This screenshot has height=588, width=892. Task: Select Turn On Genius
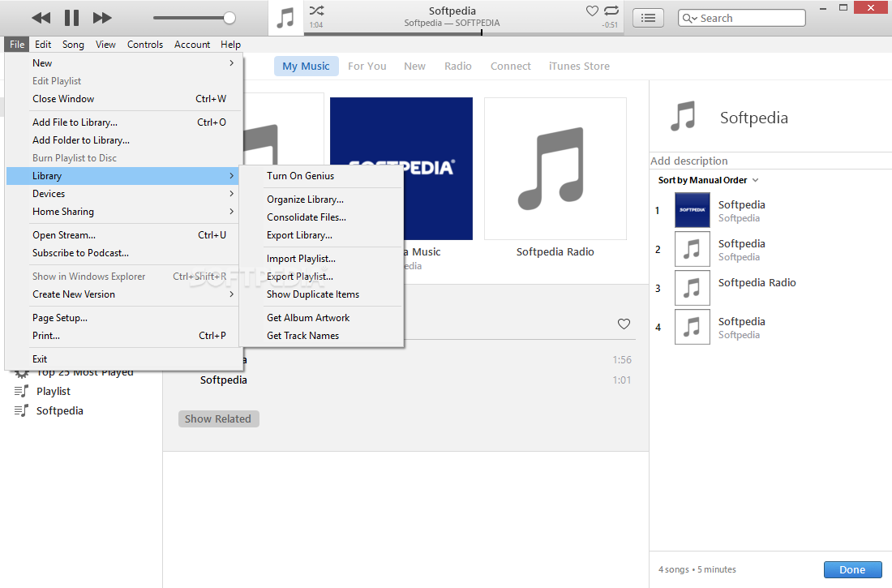coord(321,176)
